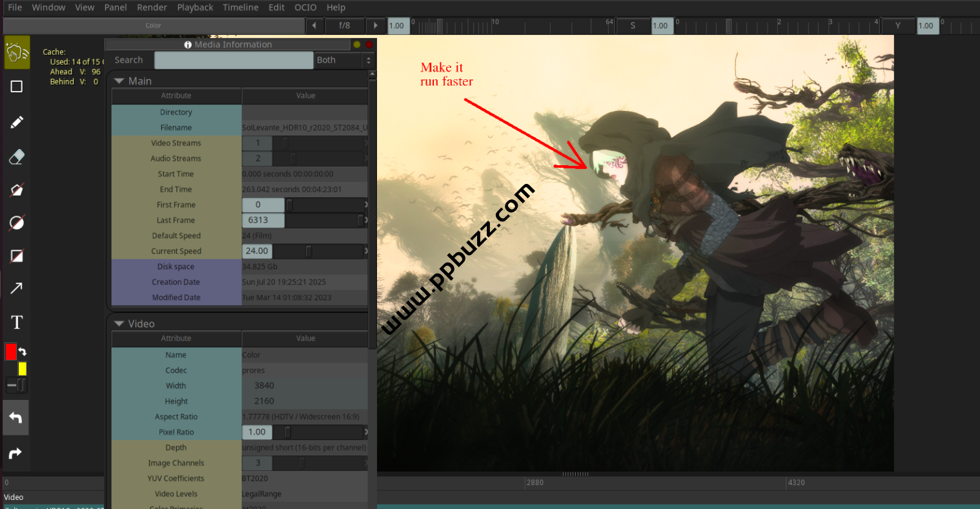The height and width of the screenshot is (509, 980).
Task: Click the f/8 exposure button
Action: click(x=345, y=26)
